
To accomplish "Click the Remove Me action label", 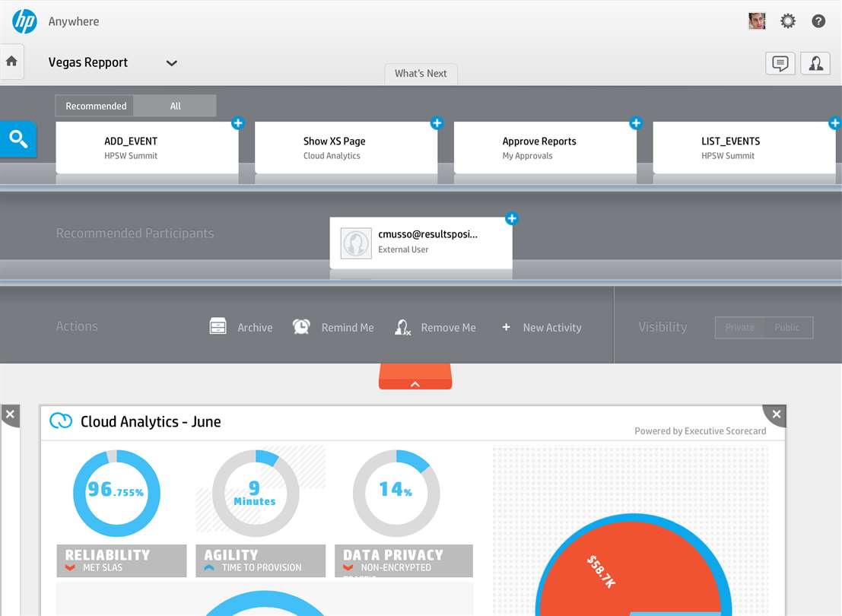I will [x=449, y=328].
